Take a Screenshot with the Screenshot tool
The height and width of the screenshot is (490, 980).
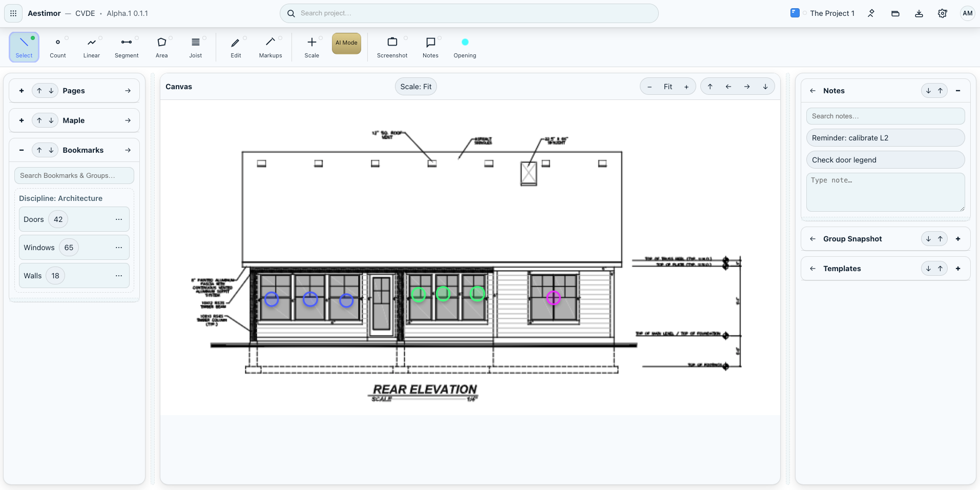click(391, 47)
